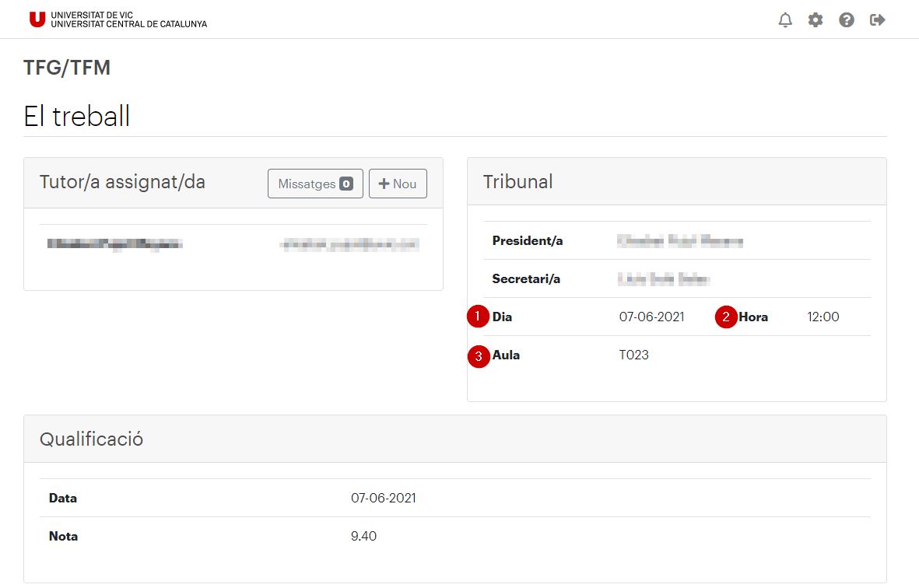The image size is (919, 588).
Task: Select the grade value 9.40
Action: pyautogui.click(x=363, y=536)
